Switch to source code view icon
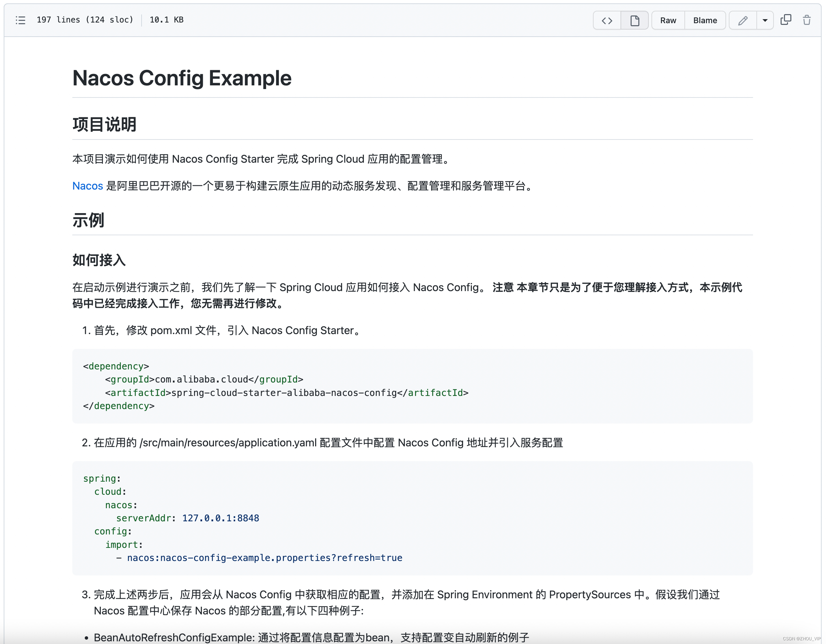The width and height of the screenshot is (826, 644). (x=607, y=21)
